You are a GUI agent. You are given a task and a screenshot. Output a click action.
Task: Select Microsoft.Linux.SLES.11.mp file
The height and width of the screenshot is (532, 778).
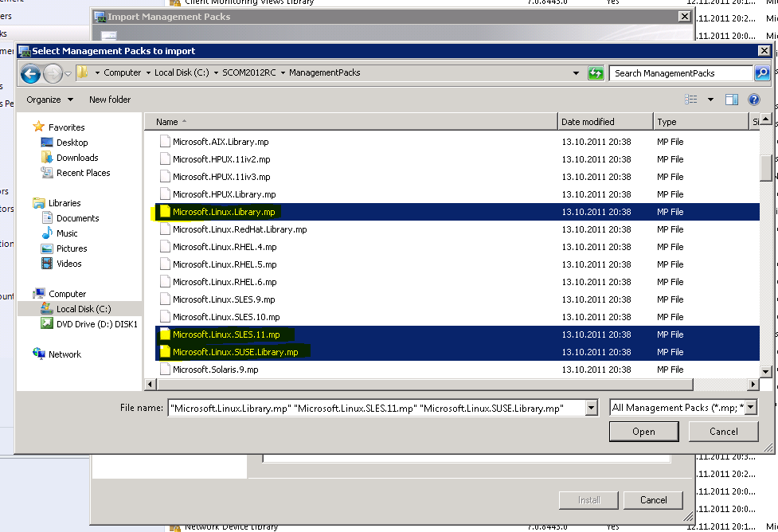(457, 334)
